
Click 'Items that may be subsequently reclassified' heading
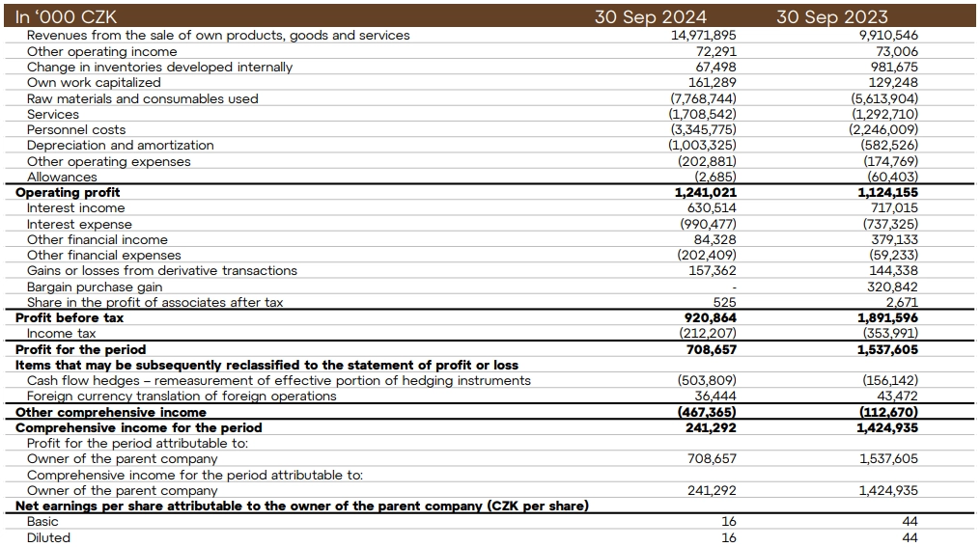(x=266, y=366)
